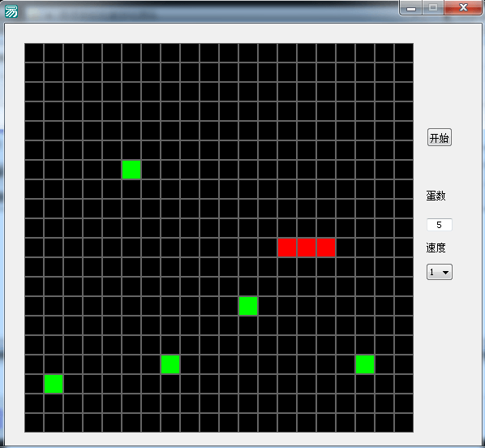
Task: Click the top-right grid cell
Action: point(404,53)
